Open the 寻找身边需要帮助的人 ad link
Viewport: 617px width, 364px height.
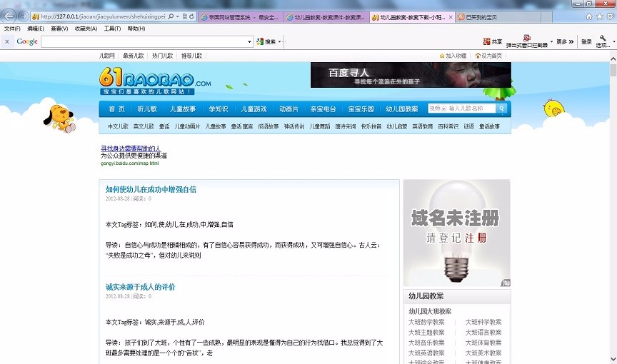point(131,148)
